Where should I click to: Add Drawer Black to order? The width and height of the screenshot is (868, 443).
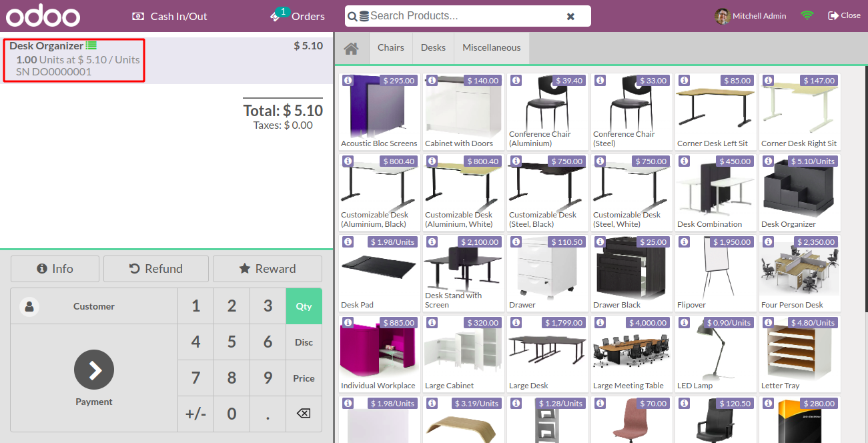632,273
